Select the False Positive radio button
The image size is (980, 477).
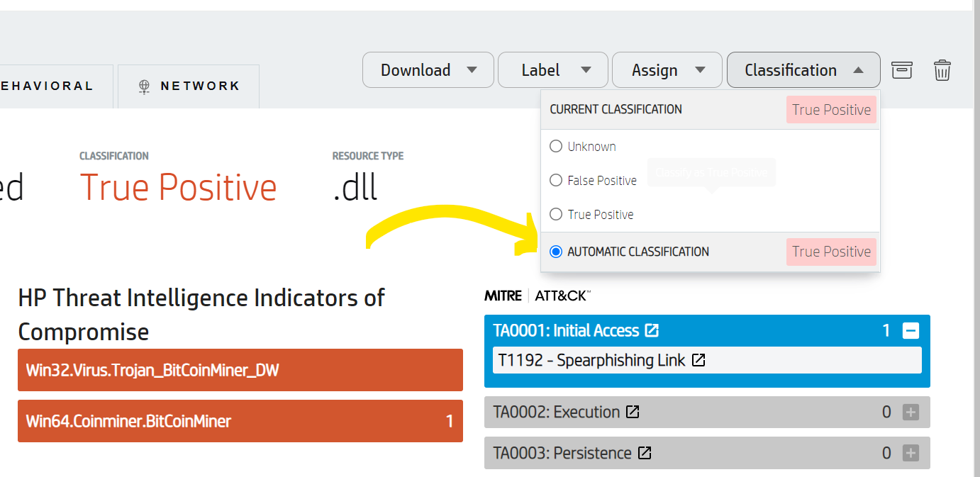click(x=556, y=180)
